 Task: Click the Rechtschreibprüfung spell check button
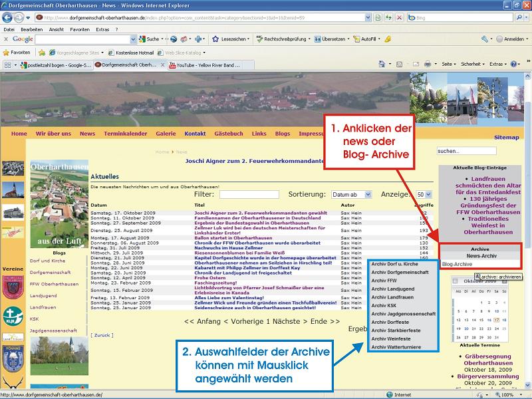coord(283,39)
